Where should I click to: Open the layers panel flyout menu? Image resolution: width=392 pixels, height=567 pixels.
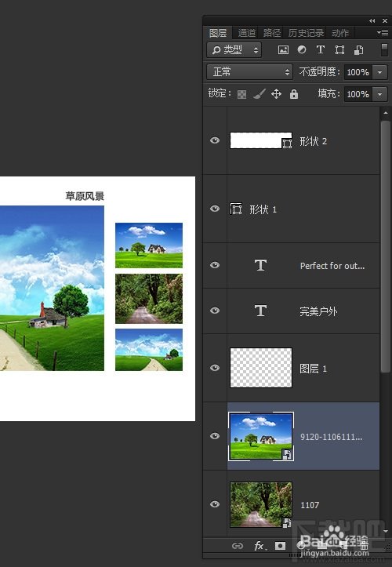click(x=383, y=33)
